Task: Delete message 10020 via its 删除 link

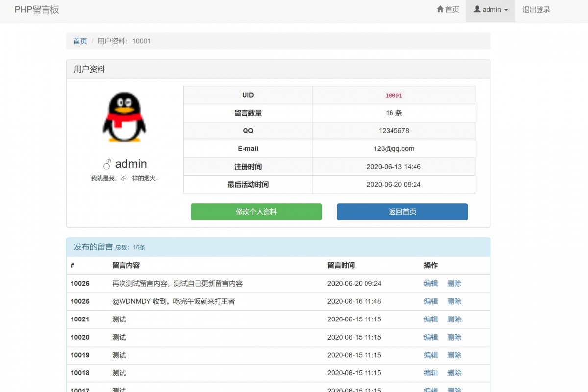Action: [x=454, y=337]
